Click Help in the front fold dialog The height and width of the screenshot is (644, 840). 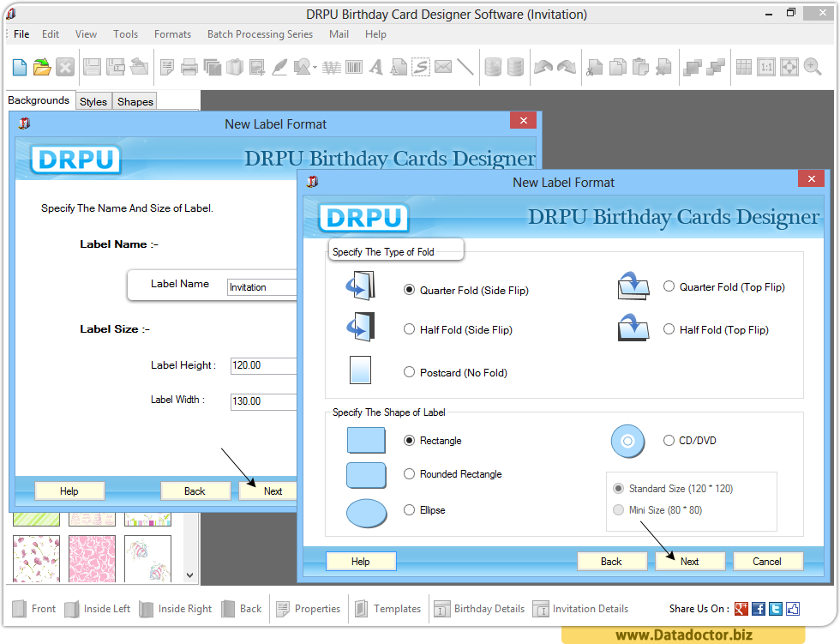click(361, 562)
